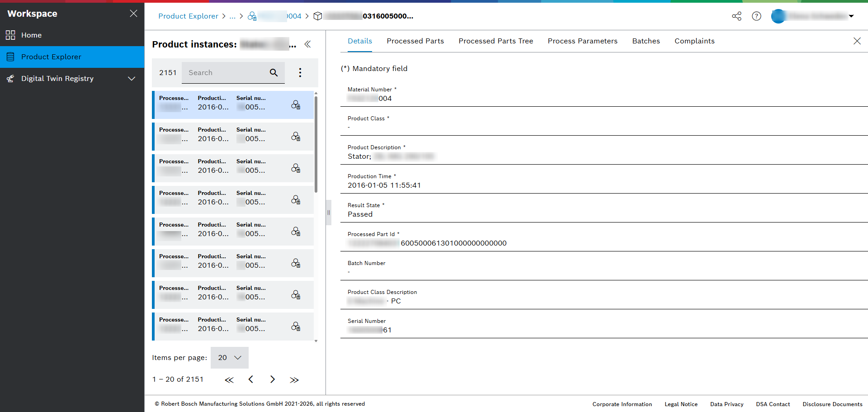Viewport: 868px width, 412px height.
Task: Click the part icon in the seventh list row
Action: (x=296, y=295)
